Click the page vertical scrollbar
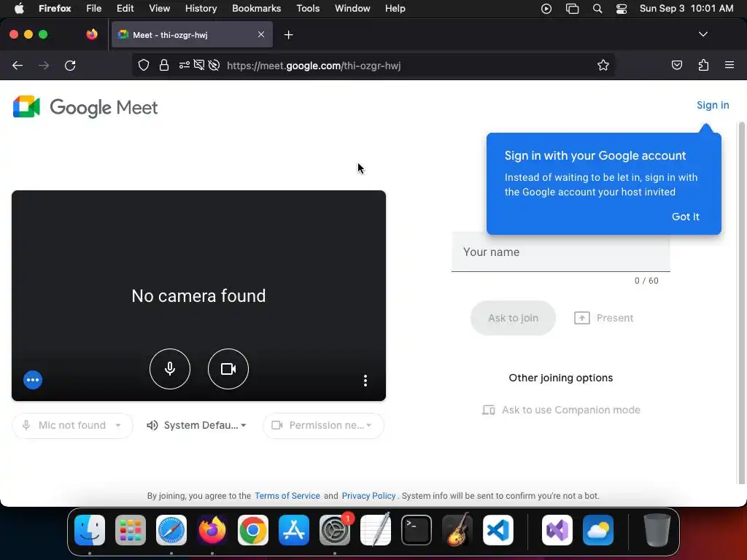The image size is (747, 560). (x=741, y=303)
